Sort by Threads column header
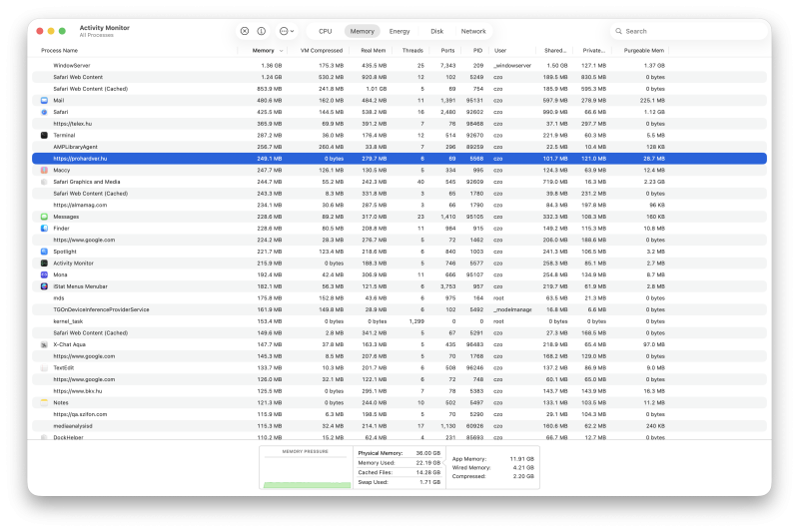 (x=412, y=50)
